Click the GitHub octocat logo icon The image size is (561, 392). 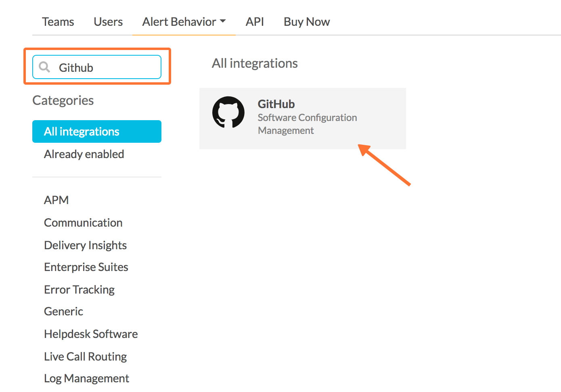pyautogui.click(x=228, y=112)
